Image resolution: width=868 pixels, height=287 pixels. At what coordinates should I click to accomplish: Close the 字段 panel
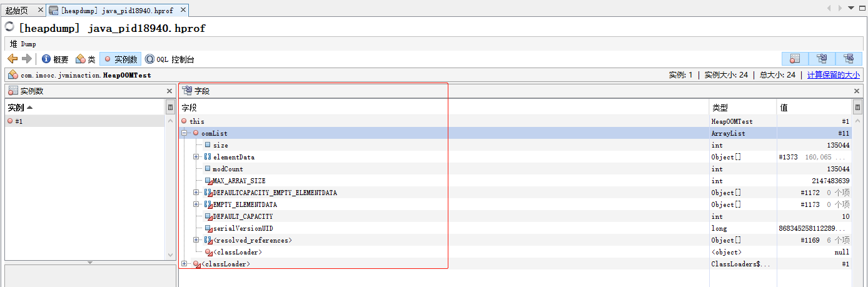857,91
